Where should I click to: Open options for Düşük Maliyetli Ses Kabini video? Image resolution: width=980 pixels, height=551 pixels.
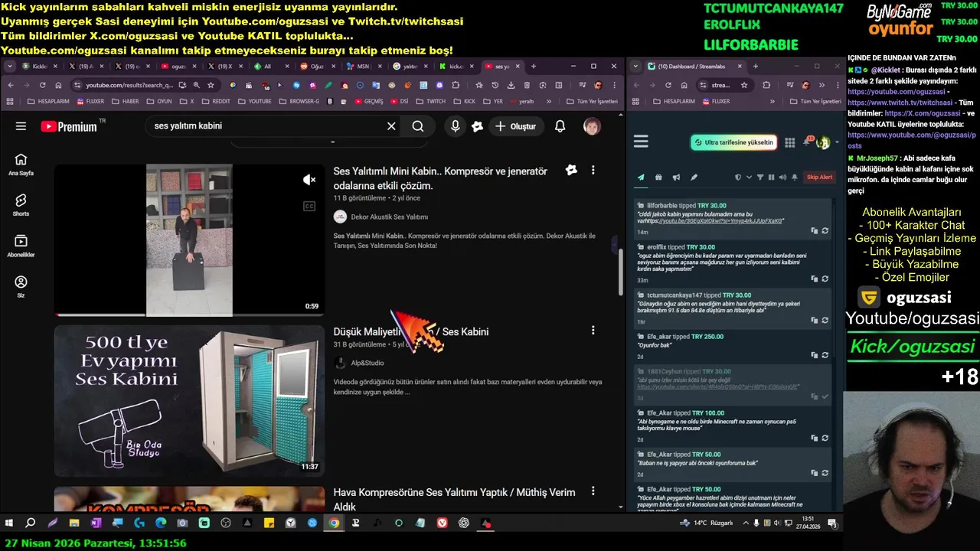[593, 331]
